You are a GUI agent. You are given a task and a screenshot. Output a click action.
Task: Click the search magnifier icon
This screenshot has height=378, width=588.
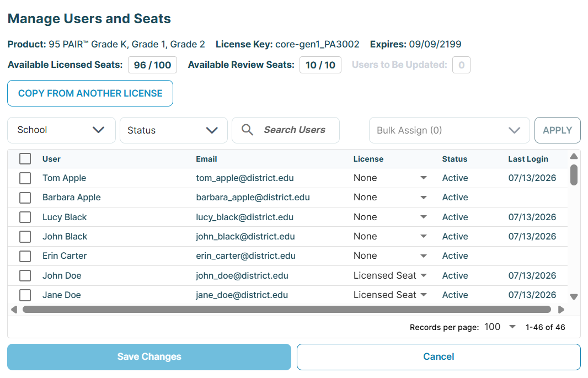tap(247, 130)
